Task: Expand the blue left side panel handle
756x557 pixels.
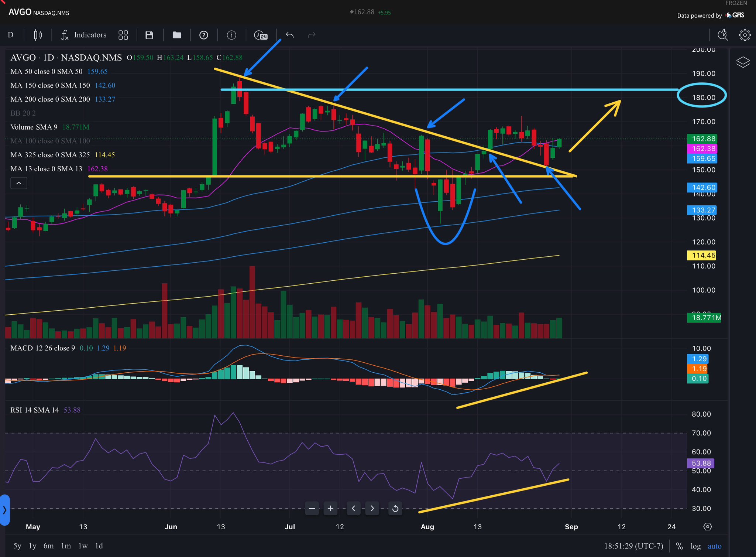Action: tap(4, 510)
